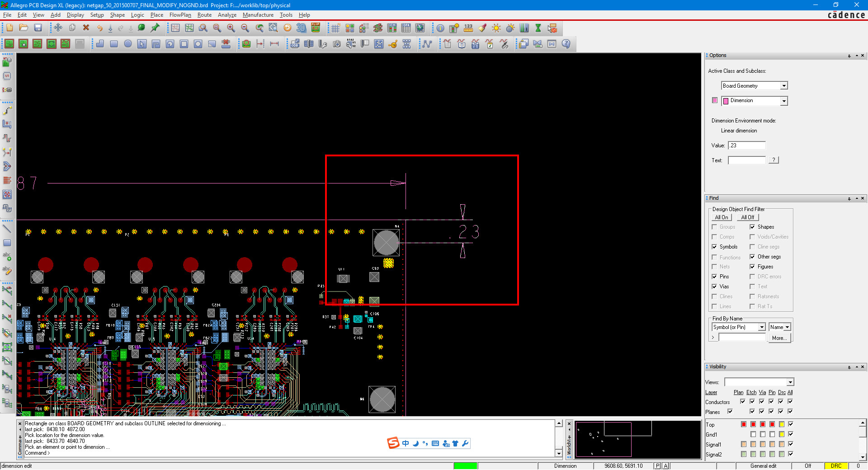Open the cross-section layer stack icon
This screenshot has height=470, width=868.
(378, 28)
